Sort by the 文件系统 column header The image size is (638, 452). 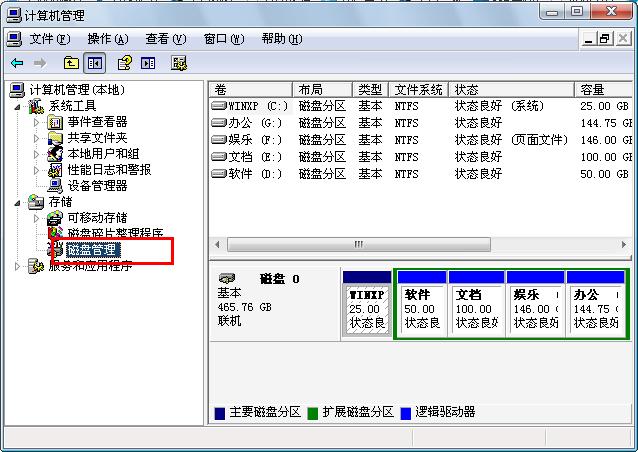418,89
